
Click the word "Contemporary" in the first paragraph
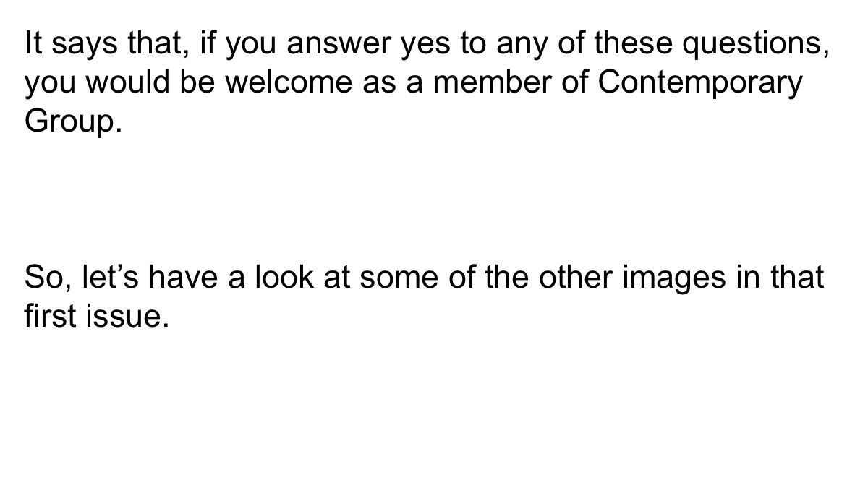(701, 83)
